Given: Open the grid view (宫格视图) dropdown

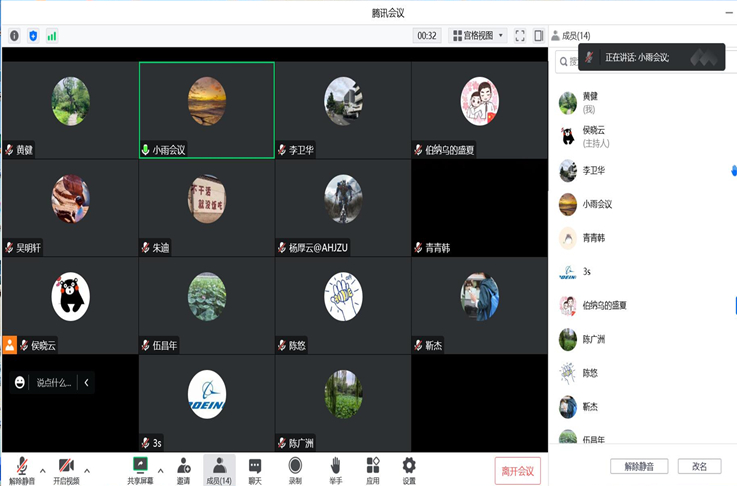Looking at the screenshot, I should point(478,36).
